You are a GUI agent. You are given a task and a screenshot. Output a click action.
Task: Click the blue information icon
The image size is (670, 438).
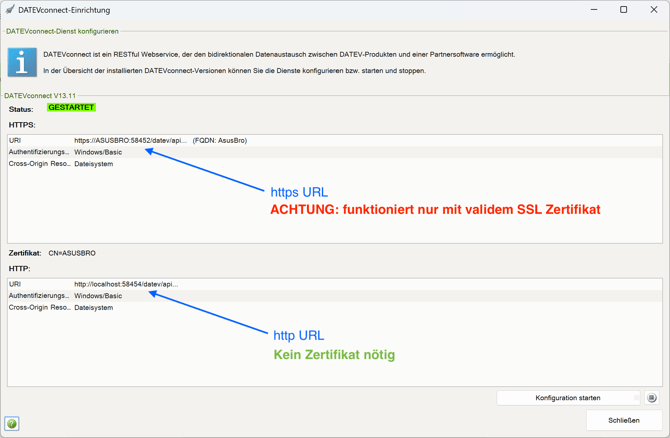pyautogui.click(x=22, y=62)
